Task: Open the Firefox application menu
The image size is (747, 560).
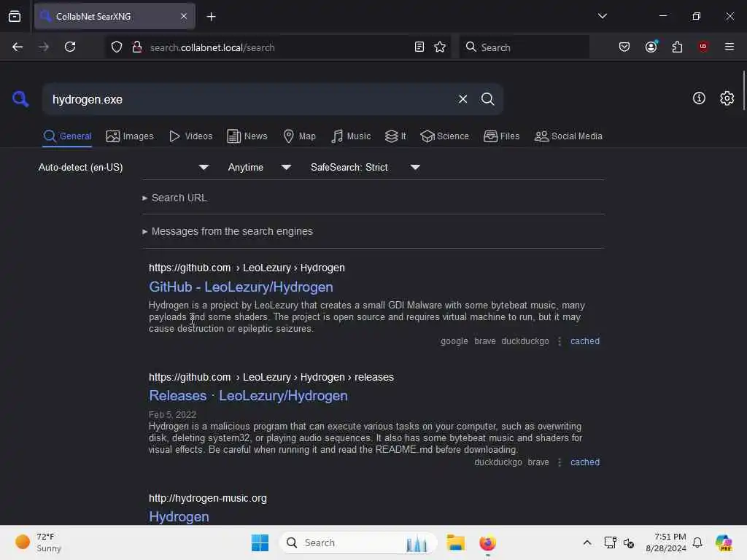Action: (x=729, y=47)
